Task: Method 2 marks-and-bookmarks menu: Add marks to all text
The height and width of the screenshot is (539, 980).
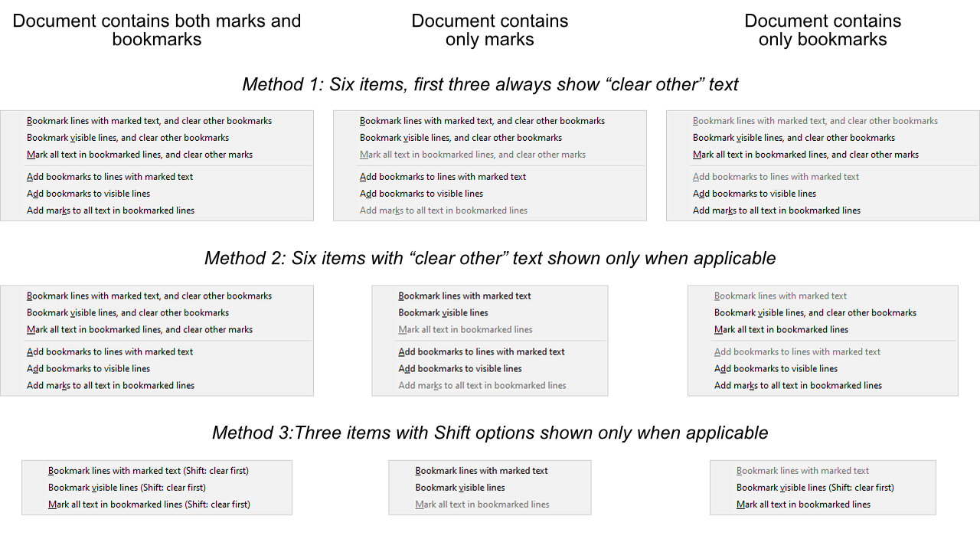Action: pyautogui.click(x=157, y=385)
